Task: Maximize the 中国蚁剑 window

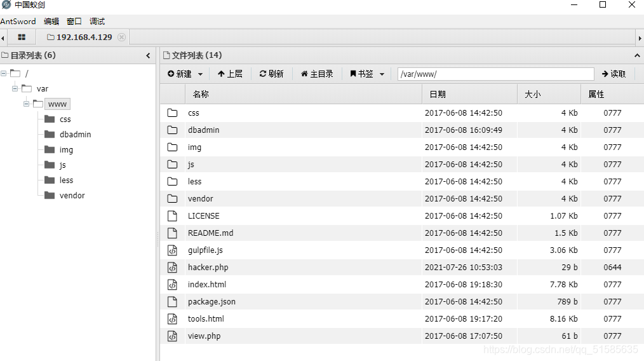Action: pyautogui.click(x=603, y=4)
